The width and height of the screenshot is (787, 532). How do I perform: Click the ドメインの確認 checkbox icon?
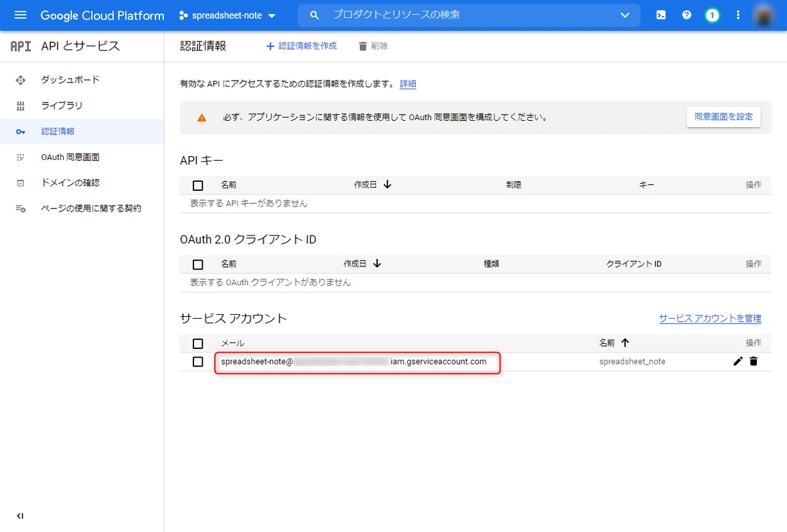[x=20, y=183]
